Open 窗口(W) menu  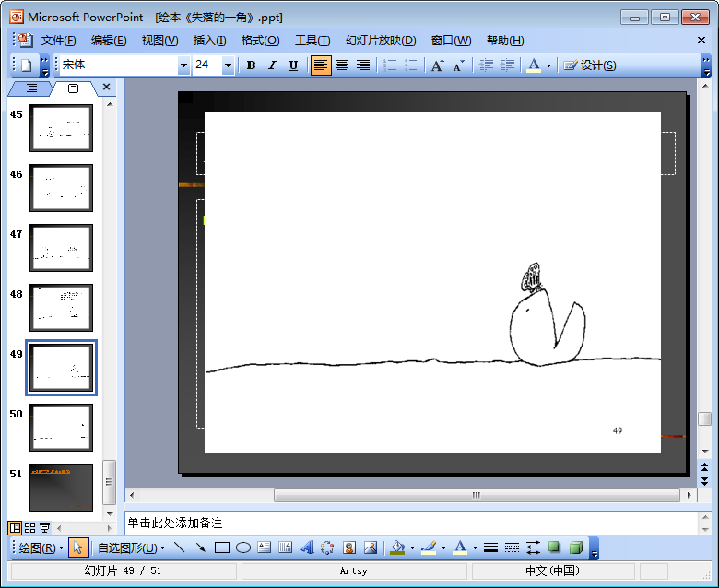coord(451,41)
